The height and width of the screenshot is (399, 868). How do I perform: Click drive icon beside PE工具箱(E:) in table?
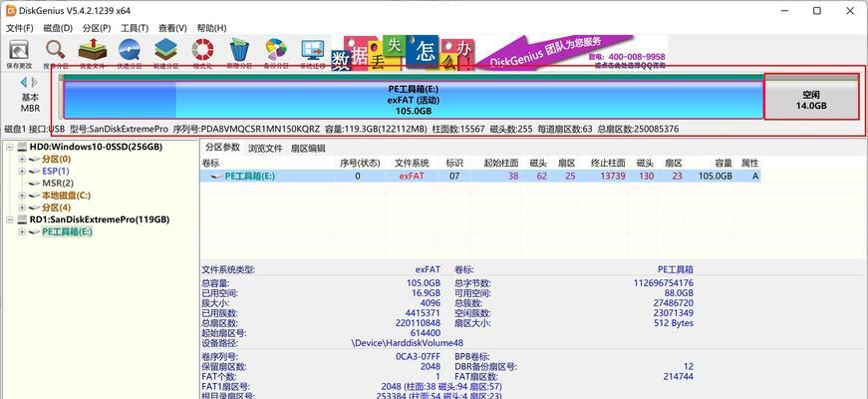tap(217, 177)
